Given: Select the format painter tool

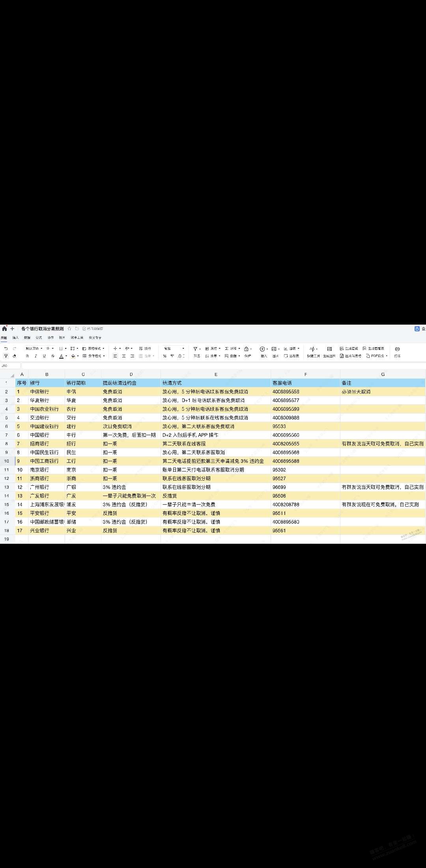Looking at the screenshot, I should pyautogui.click(x=6, y=356).
